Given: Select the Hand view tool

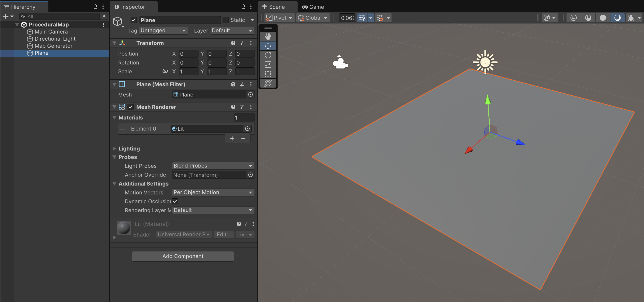Looking at the screenshot, I should 268,36.
